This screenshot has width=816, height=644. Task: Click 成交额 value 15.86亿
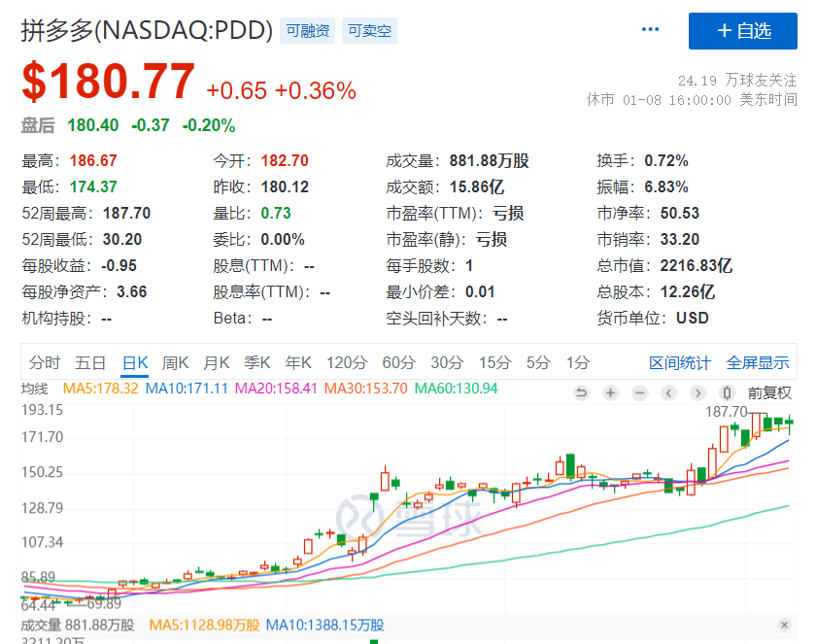tap(477, 186)
